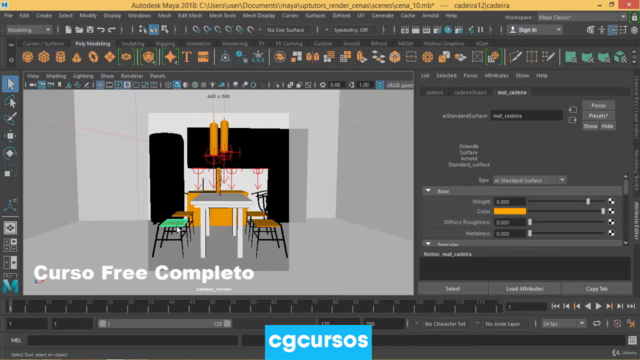
Task: Click the polygon Type text shelf icon
Action: [x=187, y=57]
